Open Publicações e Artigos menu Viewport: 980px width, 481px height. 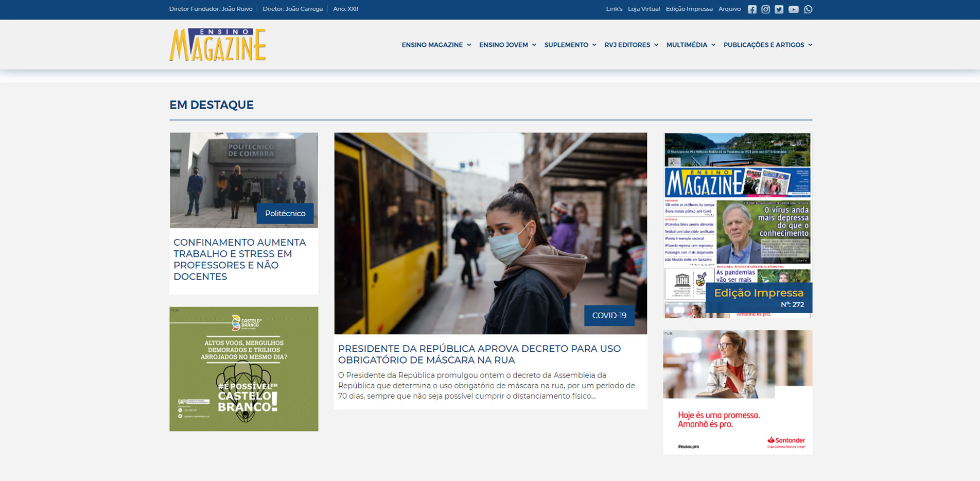point(767,45)
